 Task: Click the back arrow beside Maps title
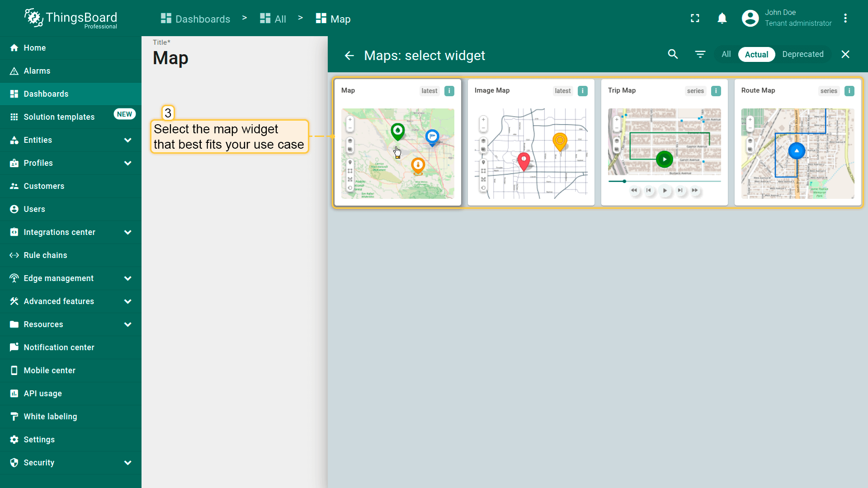[349, 56]
